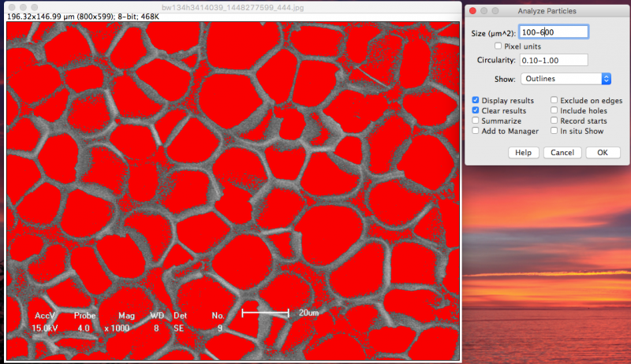Screen dimensions: 631x364
Task: Click the image window title bw134h3414039_1448277599_444.jpg
Action: pos(233,8)
